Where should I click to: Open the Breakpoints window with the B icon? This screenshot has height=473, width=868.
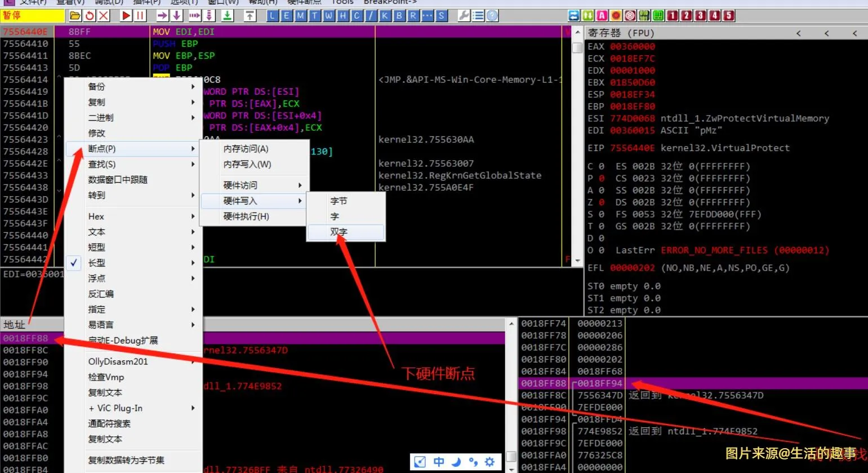click(x=400, y=16)
